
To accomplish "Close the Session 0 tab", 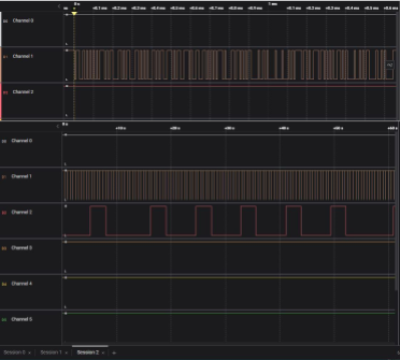I will point(29,353).
